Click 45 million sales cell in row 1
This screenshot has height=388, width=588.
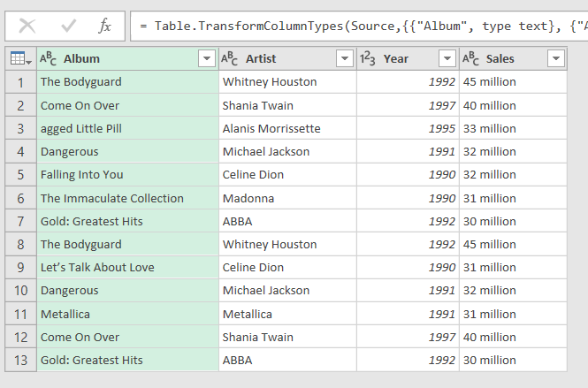click(x=513, y=82)
